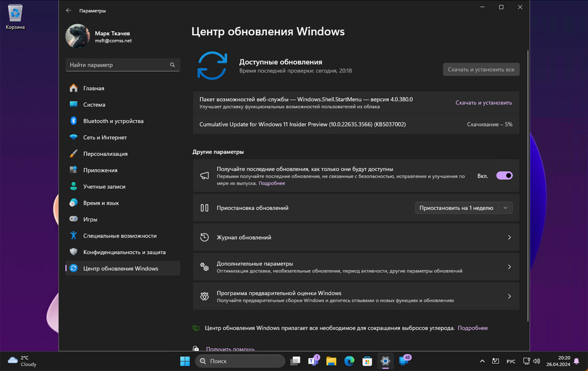Click the paintbrush icon for Персонализация
Image resolution: width=588 pixels, height=371 pixels.
click(x=73, y=154)
